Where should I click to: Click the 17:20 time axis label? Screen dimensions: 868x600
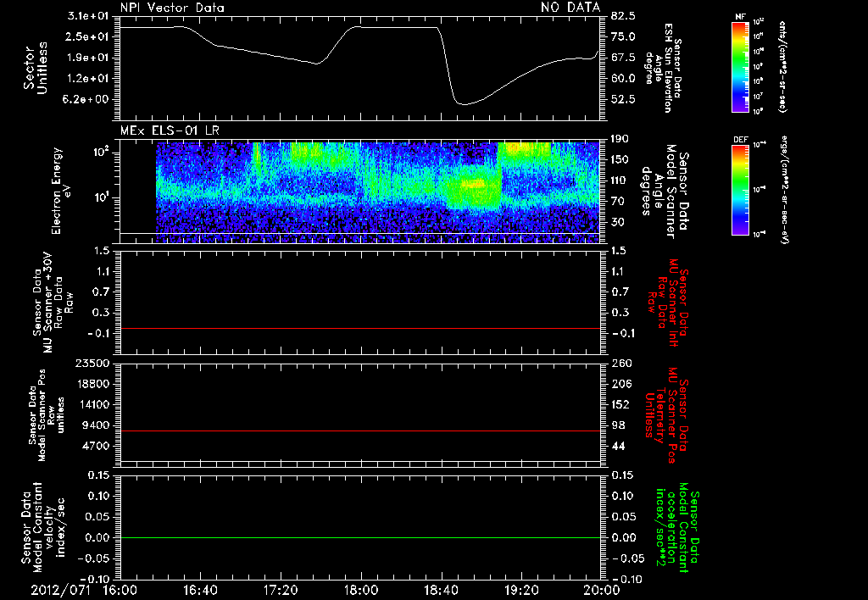click(x=281, y=590)
